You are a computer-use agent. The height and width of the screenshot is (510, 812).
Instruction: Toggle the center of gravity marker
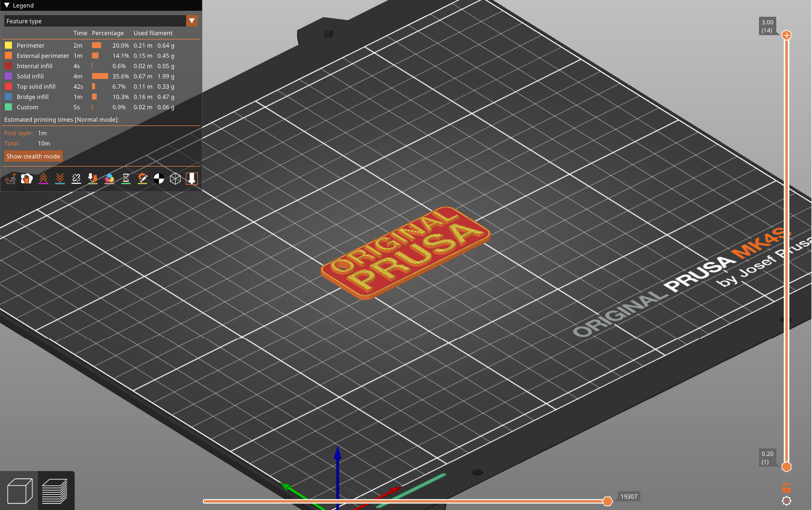point(159,178)
